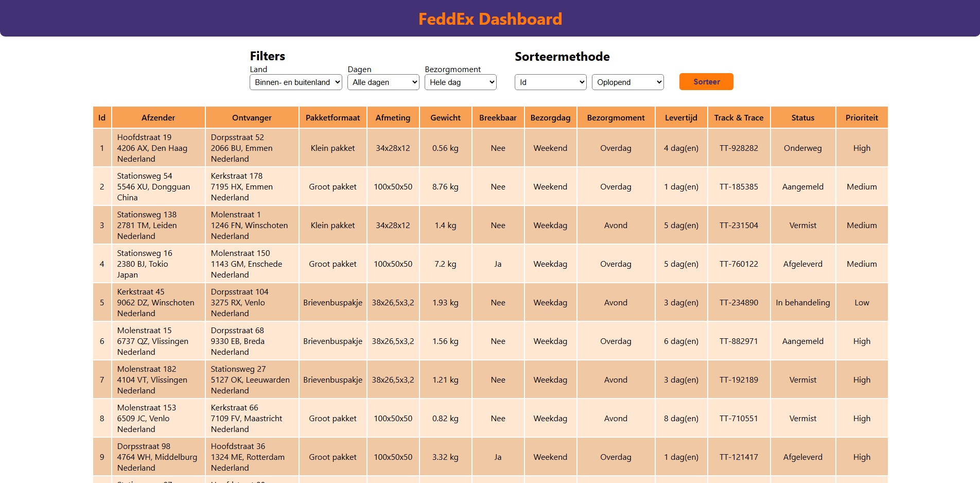Select the Onderweg status in row 1
This screenshot has height=483, width=980.
(802, 148)
